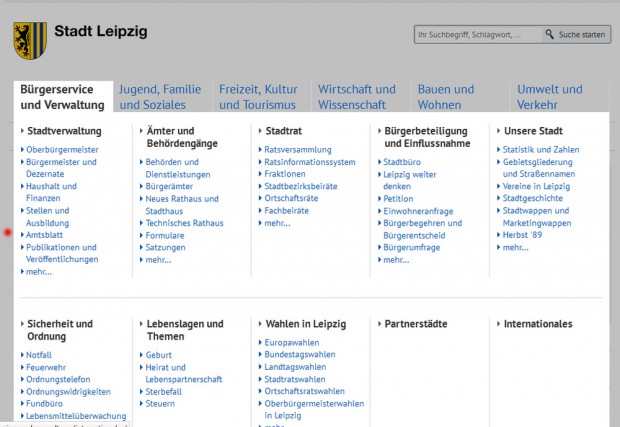Screen dimensions: 620x427
Task: Open Stellen und Ausbildung link
Action: click(47, 217)
